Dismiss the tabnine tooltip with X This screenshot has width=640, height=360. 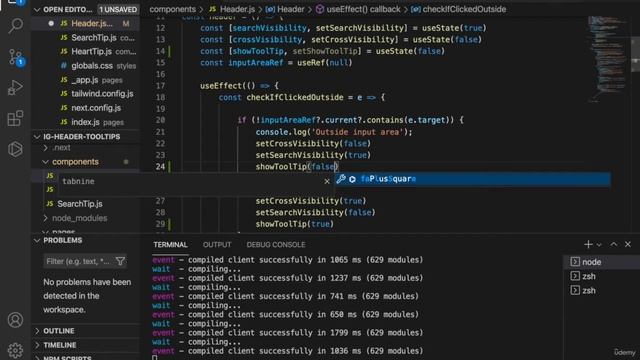(327, 181)
